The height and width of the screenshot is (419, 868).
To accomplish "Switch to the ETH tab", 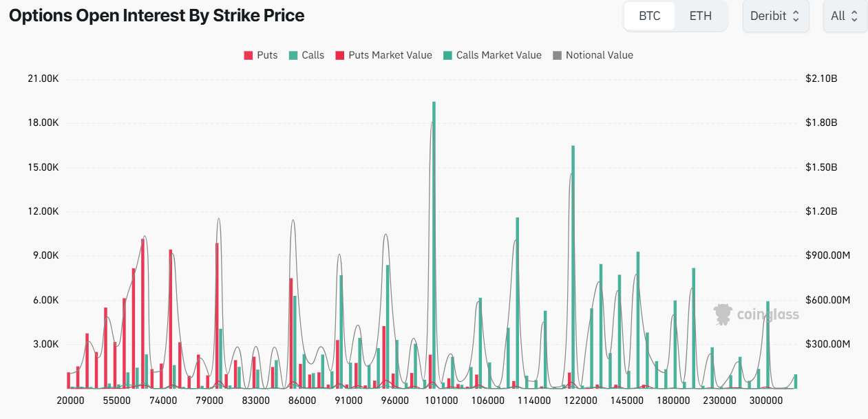I will click(x=700, y=15).
